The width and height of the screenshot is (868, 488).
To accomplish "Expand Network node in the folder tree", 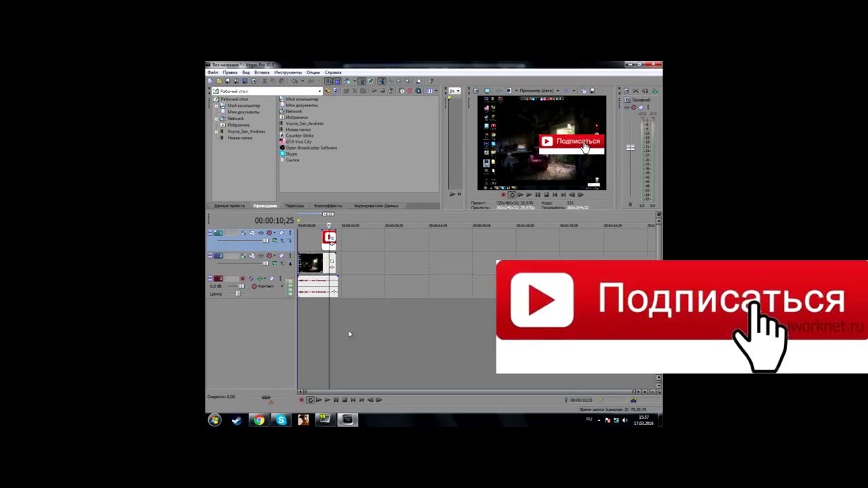I will tap(216, 119).
